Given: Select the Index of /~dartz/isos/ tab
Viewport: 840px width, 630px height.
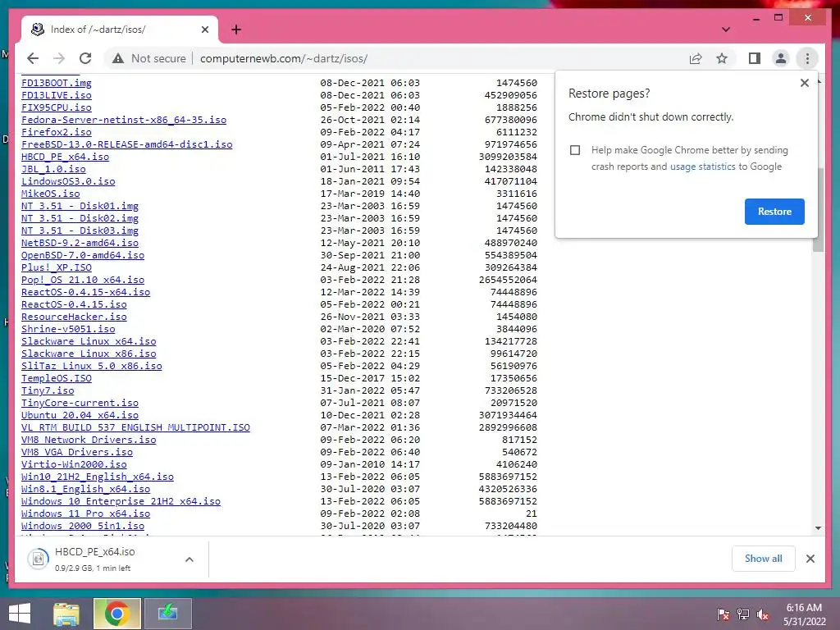Looking at the screenshot, I should click(x=119, y=30).
